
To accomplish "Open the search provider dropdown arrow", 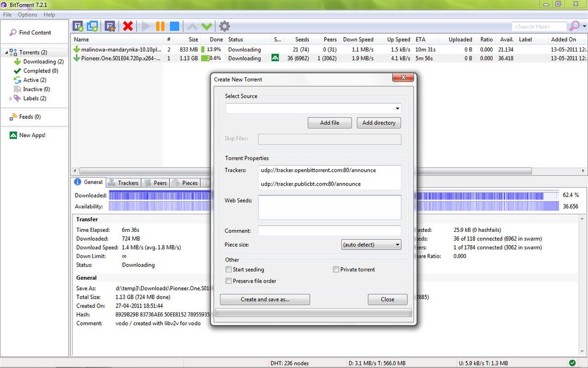I will point(584,27).
